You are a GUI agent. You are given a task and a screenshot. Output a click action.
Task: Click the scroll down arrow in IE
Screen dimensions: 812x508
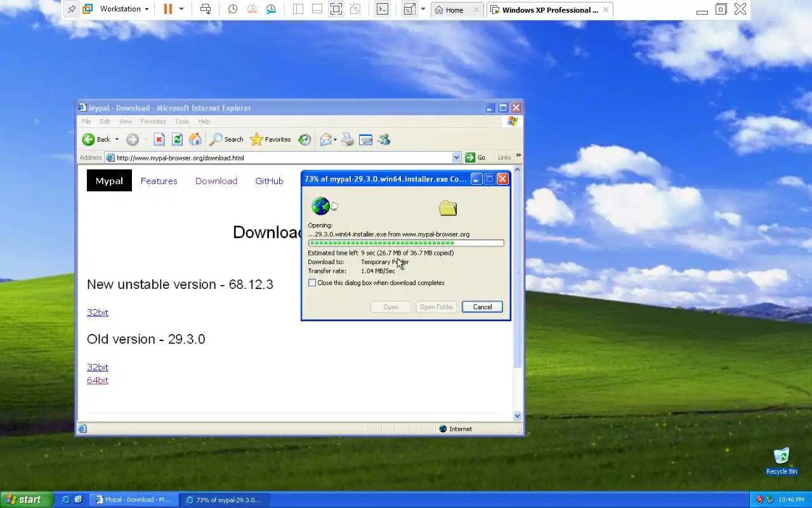click(x=517, y=416)
